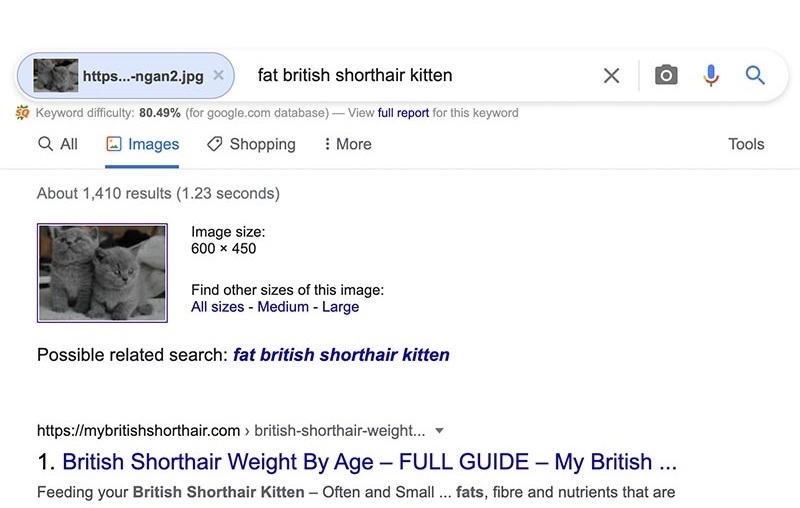The image size is (800, 508).
Task: Open British Shorthair Weight By Age result
Action: 370,462
